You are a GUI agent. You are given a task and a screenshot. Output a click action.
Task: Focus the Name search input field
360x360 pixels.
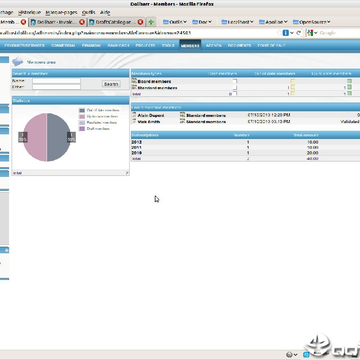pyautogui.click(x=56, y=81)
